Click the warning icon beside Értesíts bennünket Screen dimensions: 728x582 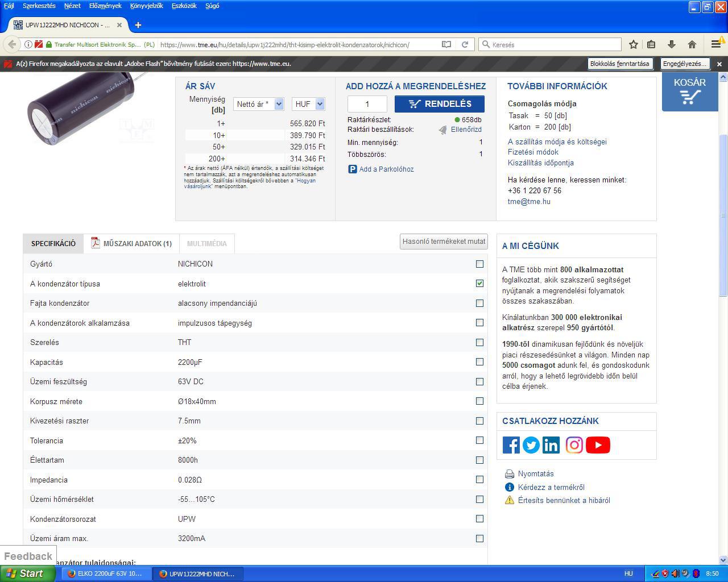pos(510,500)
